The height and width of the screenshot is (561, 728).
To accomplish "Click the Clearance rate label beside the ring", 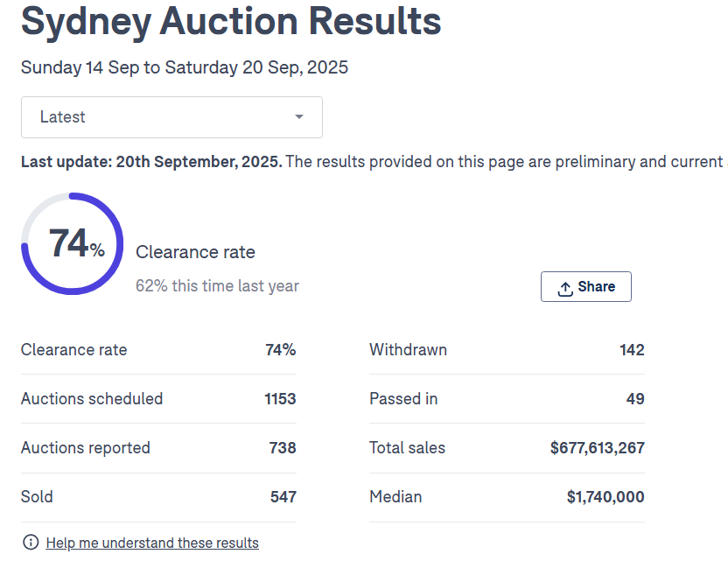I will (x=195, y=253).
